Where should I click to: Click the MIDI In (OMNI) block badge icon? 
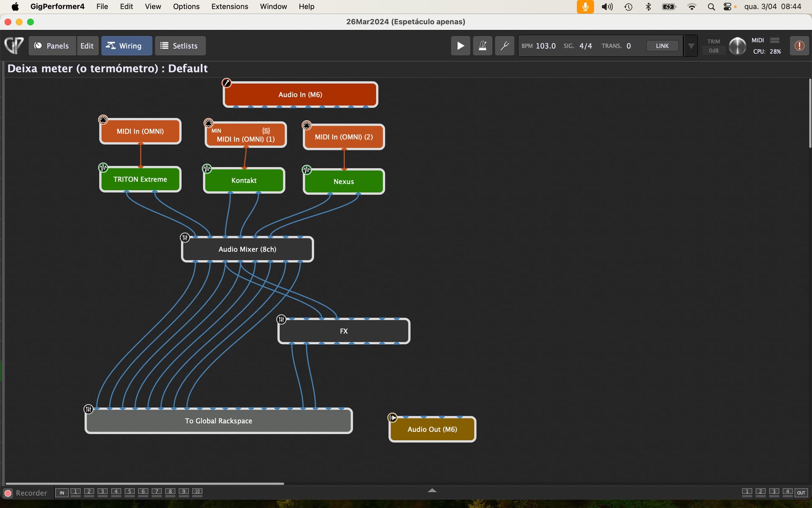click(103, 120)
